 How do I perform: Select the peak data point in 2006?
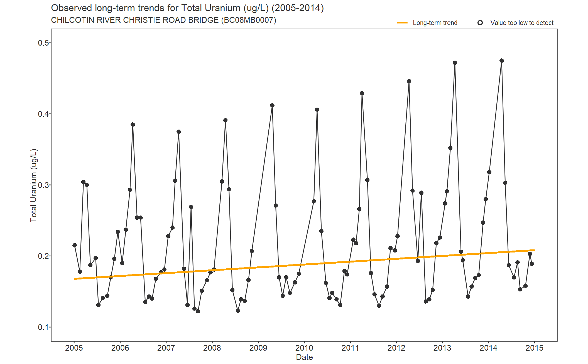point(133,125)
